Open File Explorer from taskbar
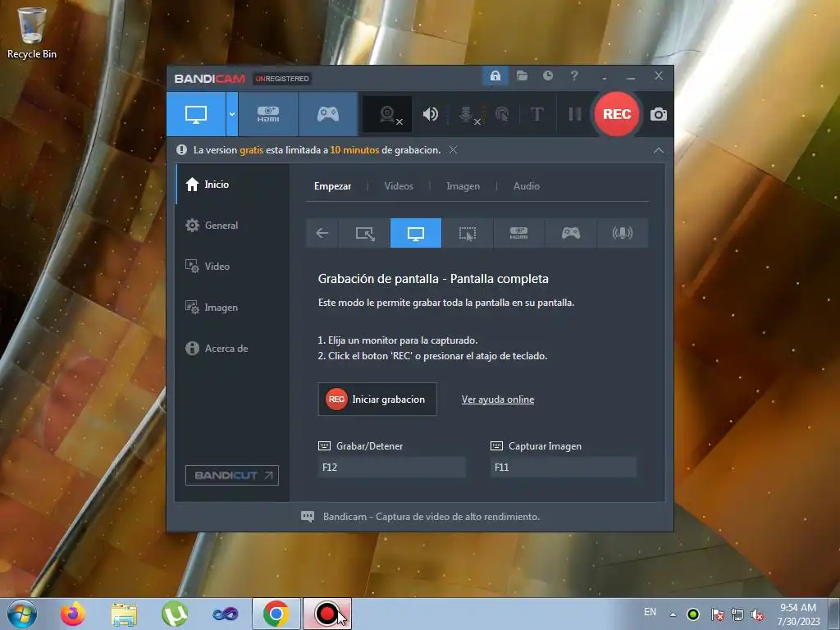 pos(124,614)
